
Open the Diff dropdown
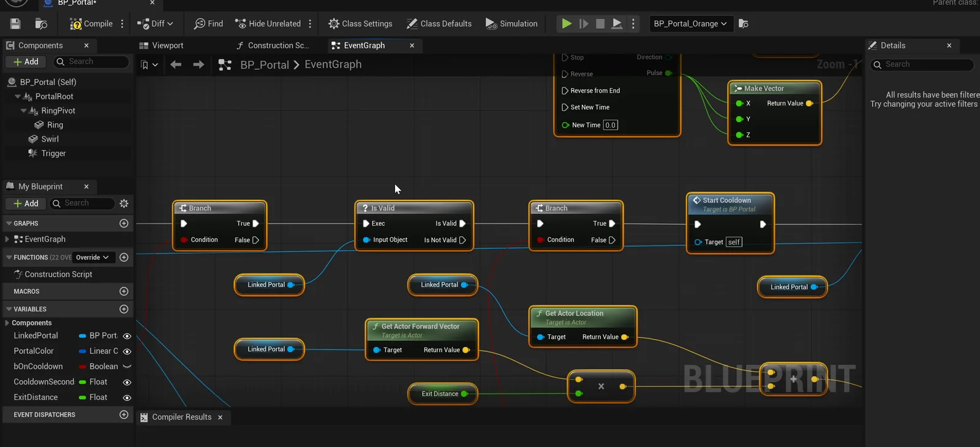(155, 24)
